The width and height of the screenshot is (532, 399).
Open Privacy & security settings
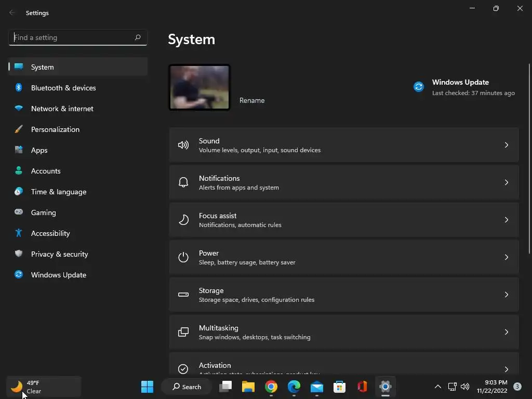point(78,254)
